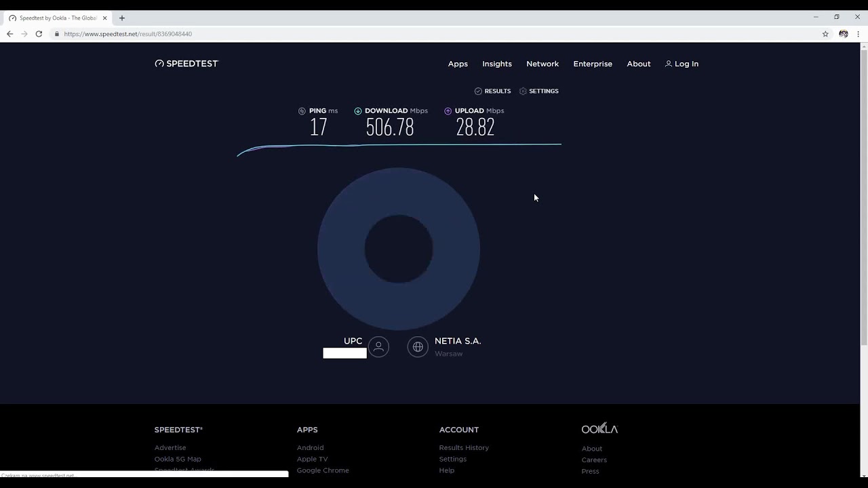Click the Upload arrow icon
Screen dimensions: 868x488
tap(448, 110)
